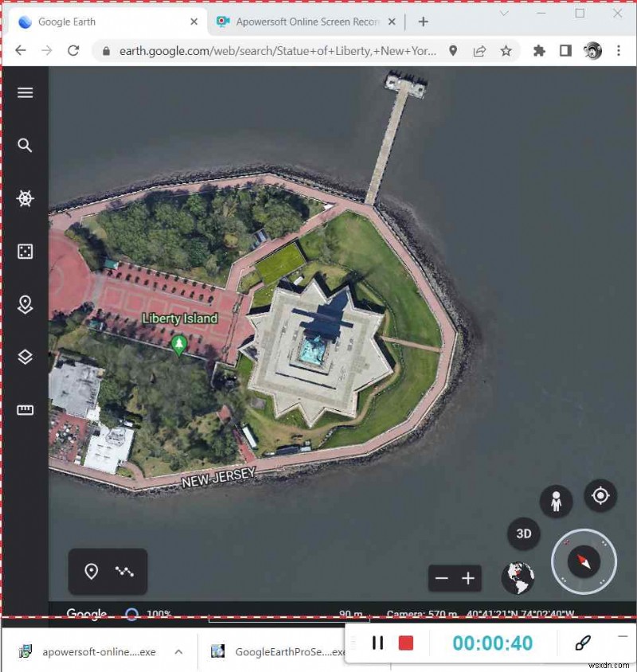This screenshot has height=672, width=637.
Task: Click the Pegman street view icon
Action: pos(556,501)
